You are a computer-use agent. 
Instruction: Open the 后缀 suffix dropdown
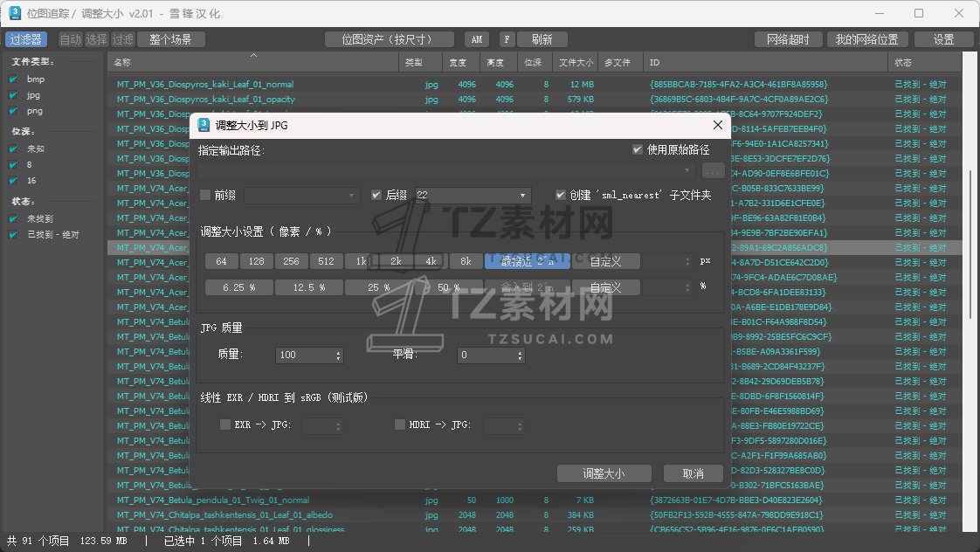coord(523,195)
